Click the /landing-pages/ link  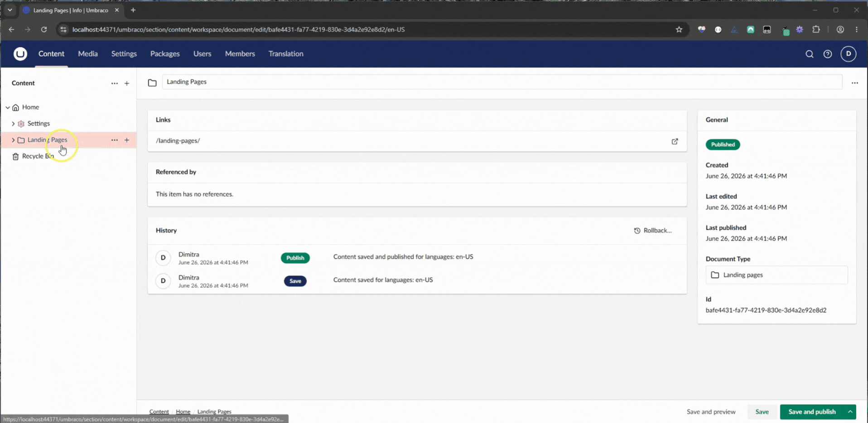(178, 141)
